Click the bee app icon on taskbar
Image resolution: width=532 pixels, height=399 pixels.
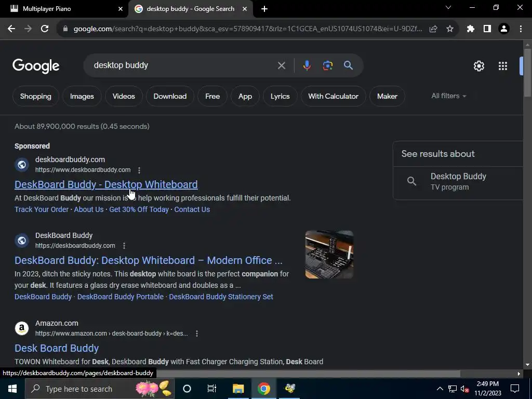290,389
